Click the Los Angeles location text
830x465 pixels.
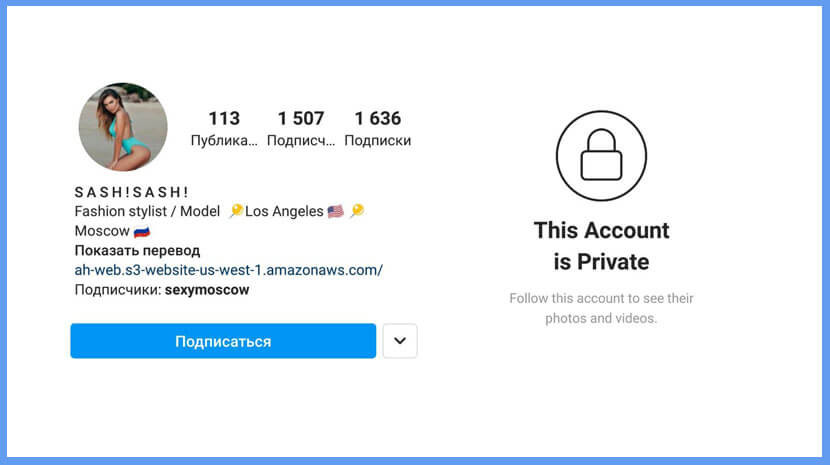point(284,211)
